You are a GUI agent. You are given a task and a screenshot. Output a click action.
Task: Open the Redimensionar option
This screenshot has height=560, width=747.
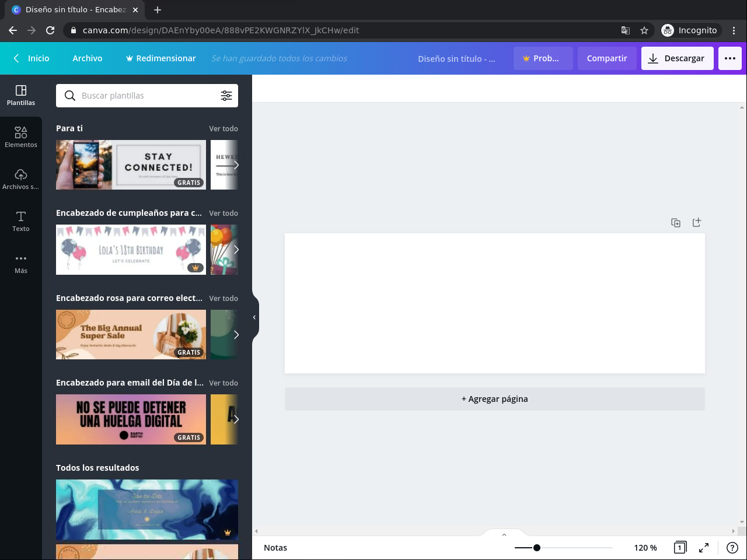(x=161, y=58)
